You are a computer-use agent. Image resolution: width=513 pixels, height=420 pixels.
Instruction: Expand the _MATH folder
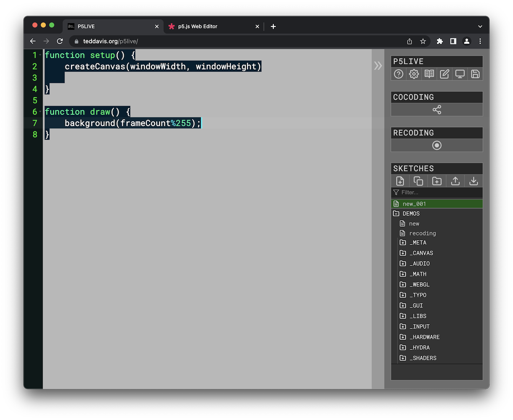[403, 274]
